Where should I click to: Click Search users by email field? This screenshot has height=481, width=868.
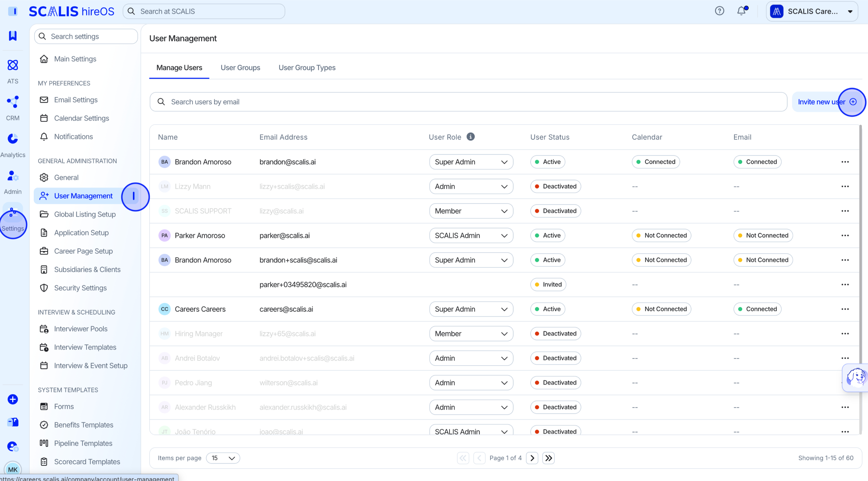pos(468,102)
